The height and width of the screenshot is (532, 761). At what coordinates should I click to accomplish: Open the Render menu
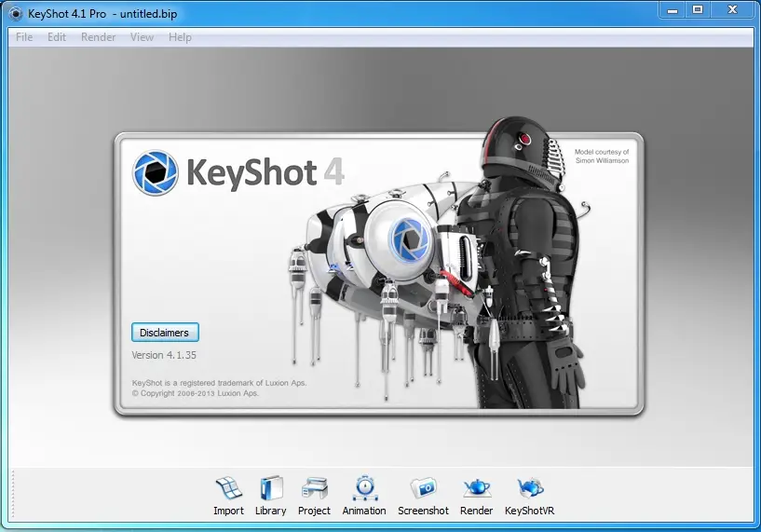[98, 37]
